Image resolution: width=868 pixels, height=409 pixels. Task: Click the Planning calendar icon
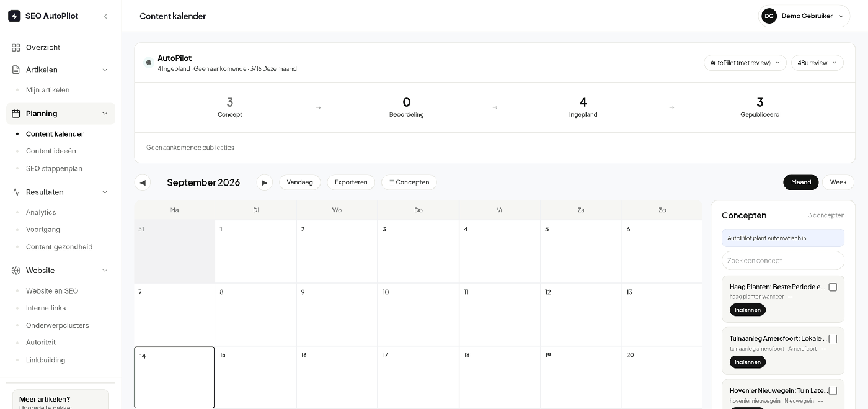click(16, 114)
